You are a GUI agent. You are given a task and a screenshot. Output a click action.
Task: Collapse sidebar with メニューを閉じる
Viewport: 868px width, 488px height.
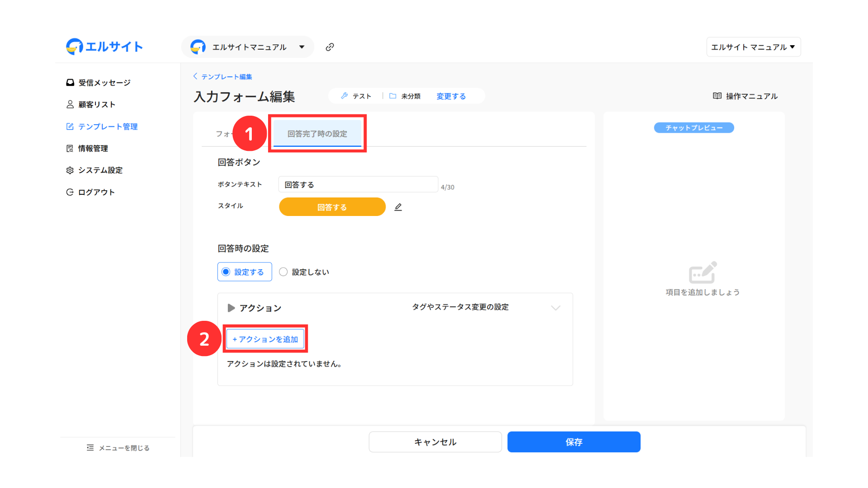118,448
